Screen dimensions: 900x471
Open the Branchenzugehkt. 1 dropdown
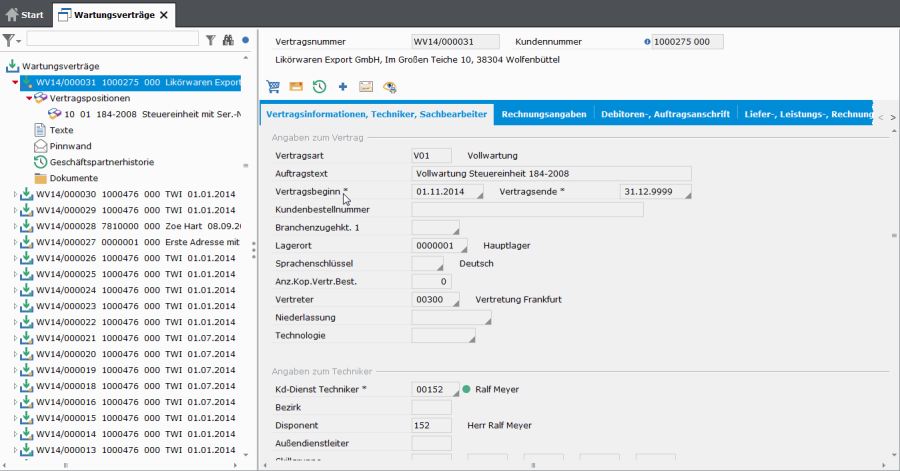(455, 231)
